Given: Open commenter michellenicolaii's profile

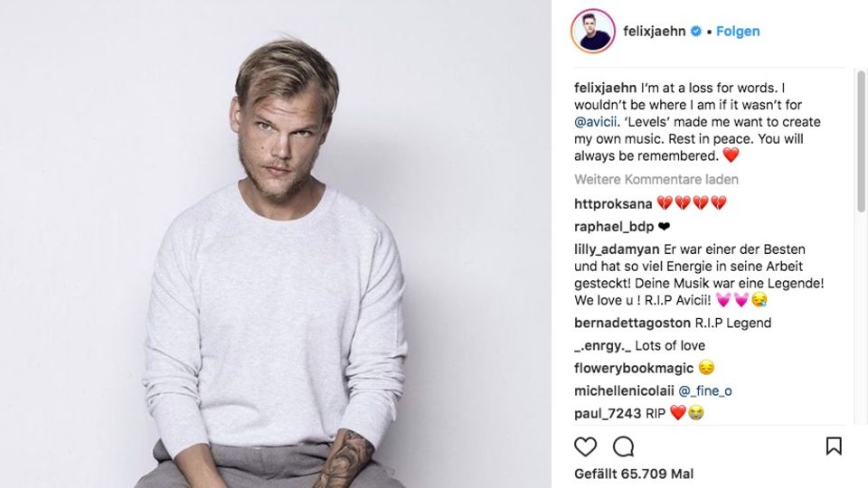Looking at the screenshot, I should click(623, 391).
